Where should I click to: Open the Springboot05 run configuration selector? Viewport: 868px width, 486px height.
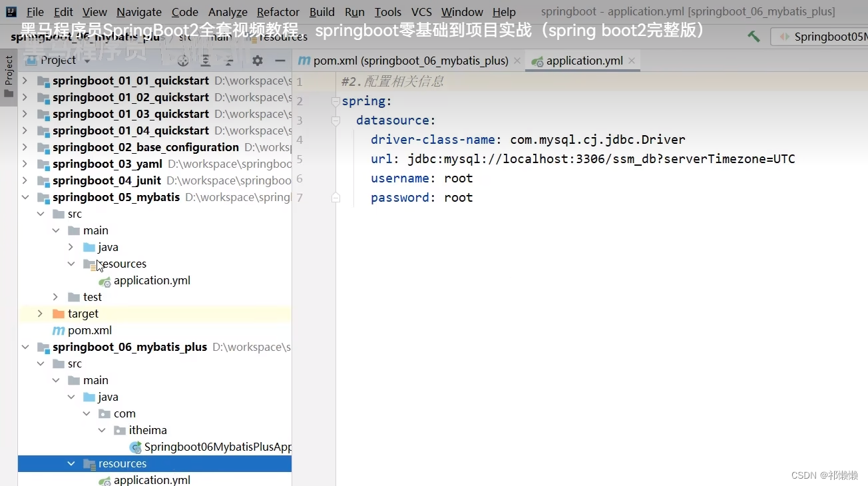(825, 37)
